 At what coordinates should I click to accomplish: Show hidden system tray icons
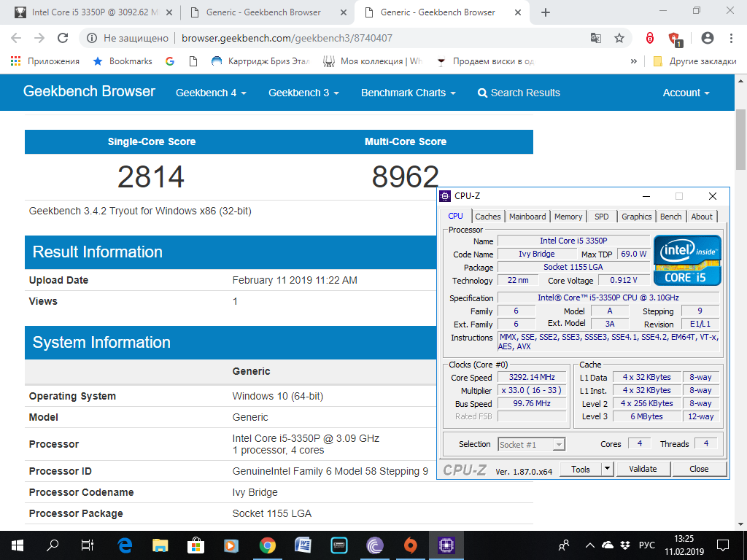[x=589, y=545]
